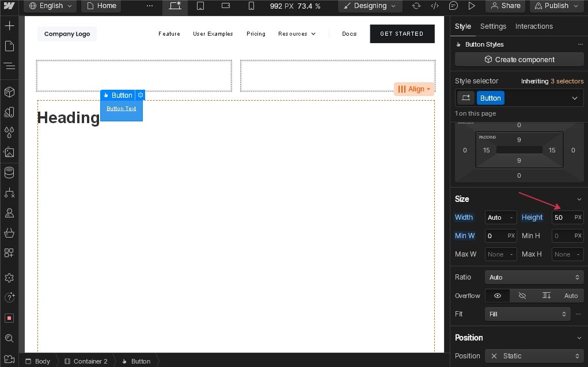Collapse the Size section
The width and height of the screenshot is (588, 367).
pos(579,199)
